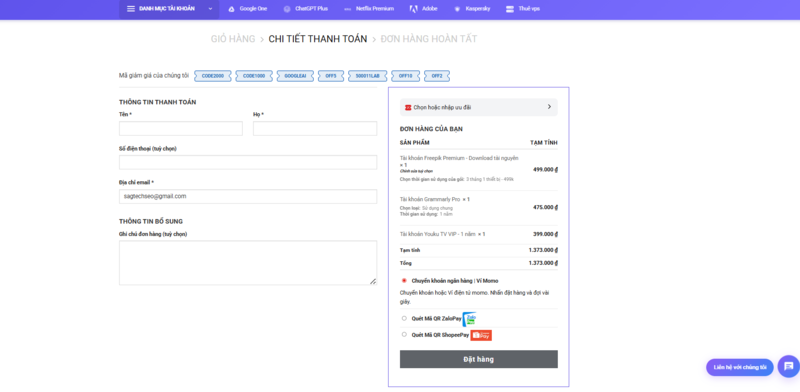
Task: Apply the CODE2000 discount coupon
Action: pyautogui.click(x=213, y=76)
